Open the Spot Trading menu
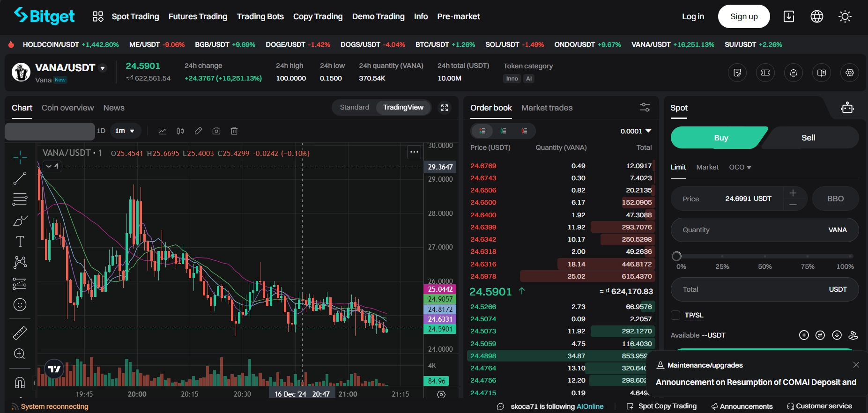The width and height of the screenshot is (868, 413). (135, 16)
